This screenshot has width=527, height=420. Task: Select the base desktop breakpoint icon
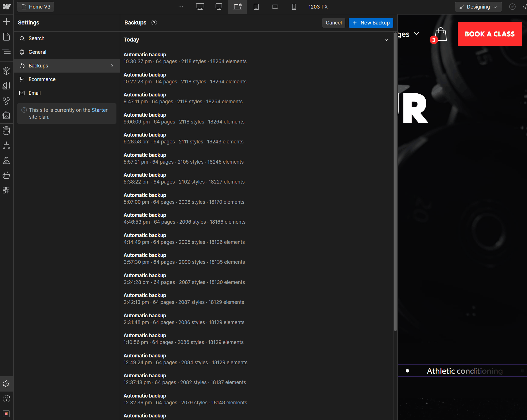237,7
